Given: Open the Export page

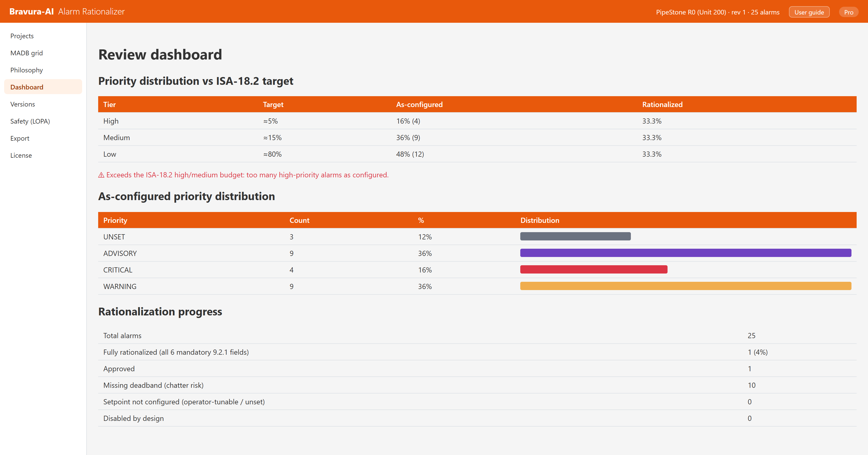Looking at the screenshot, I should (x=43, y=138).
